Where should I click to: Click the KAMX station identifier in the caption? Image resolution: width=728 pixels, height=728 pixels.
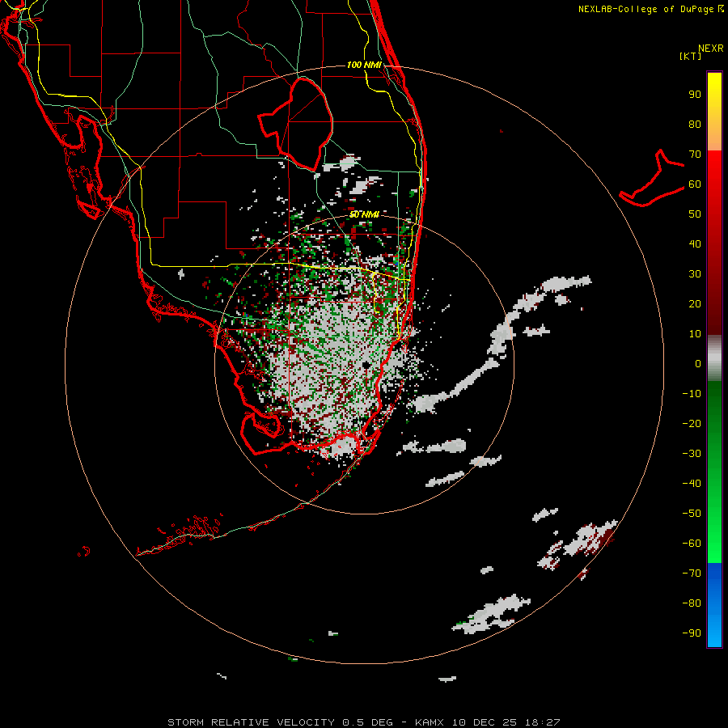(430, 722)
